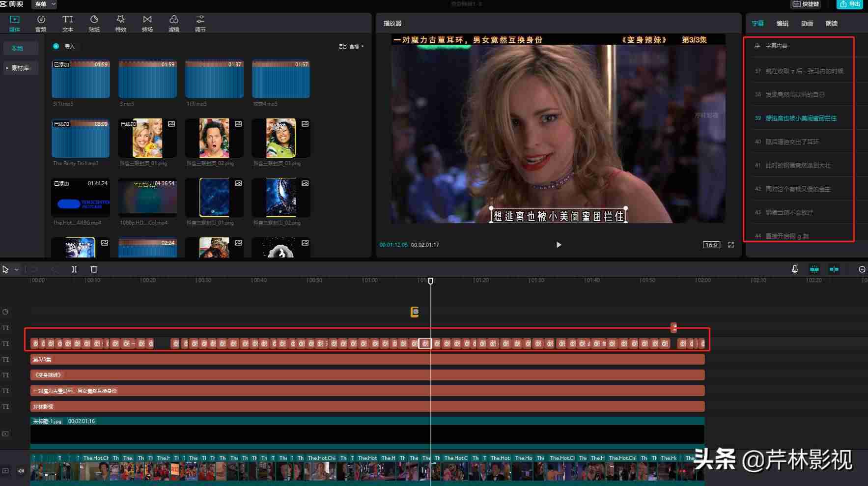Switch to the 字幕 subtitle tab

coord(757,24)
